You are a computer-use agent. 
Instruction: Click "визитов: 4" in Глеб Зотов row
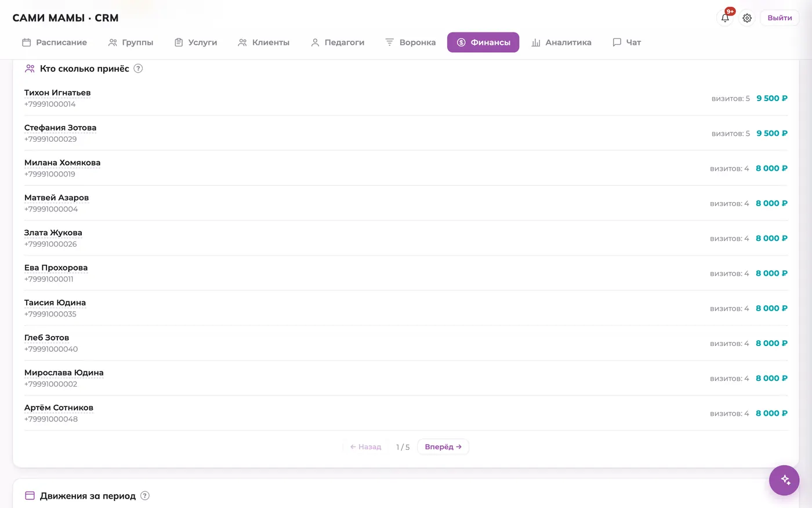click(730, 344)
